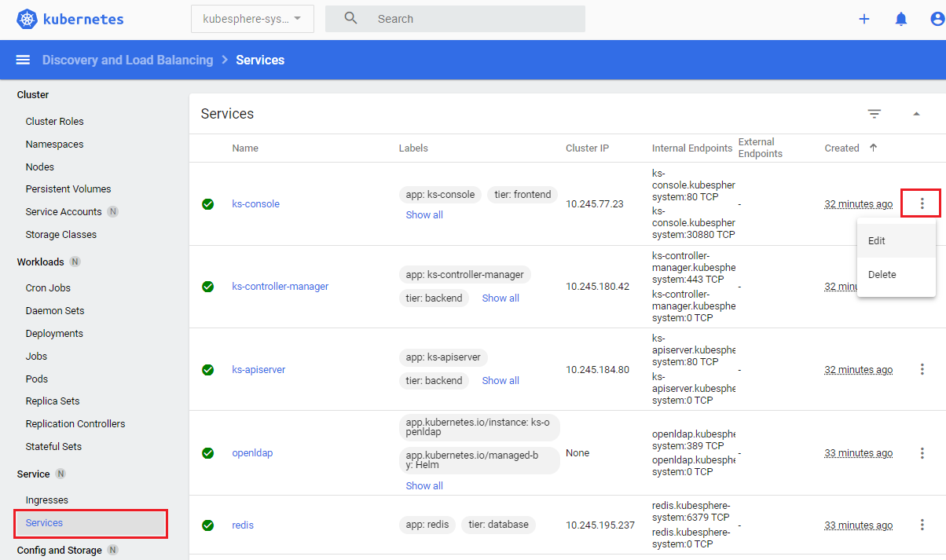
Task: Navigate to Stateful Sets
Action: 53,446
